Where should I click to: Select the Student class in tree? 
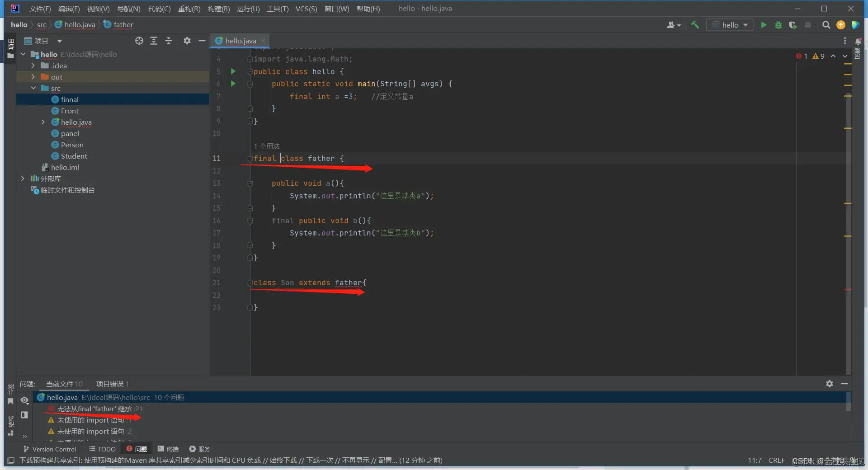pyautogui.click(x=74, y=156)
